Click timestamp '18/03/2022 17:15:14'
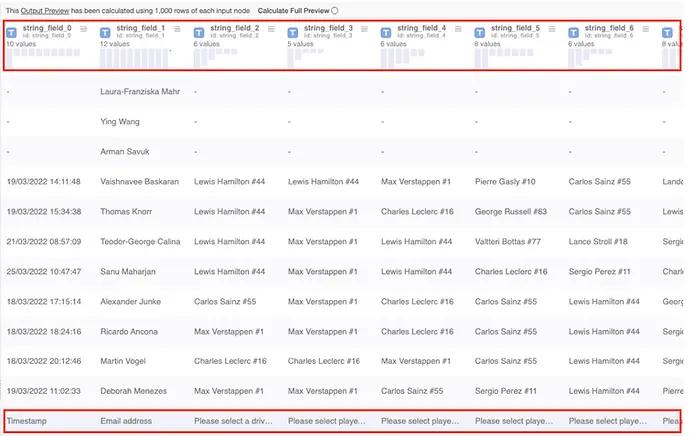Image resolution: width=693 pixels, height=436 pixels. click(44, 302)
